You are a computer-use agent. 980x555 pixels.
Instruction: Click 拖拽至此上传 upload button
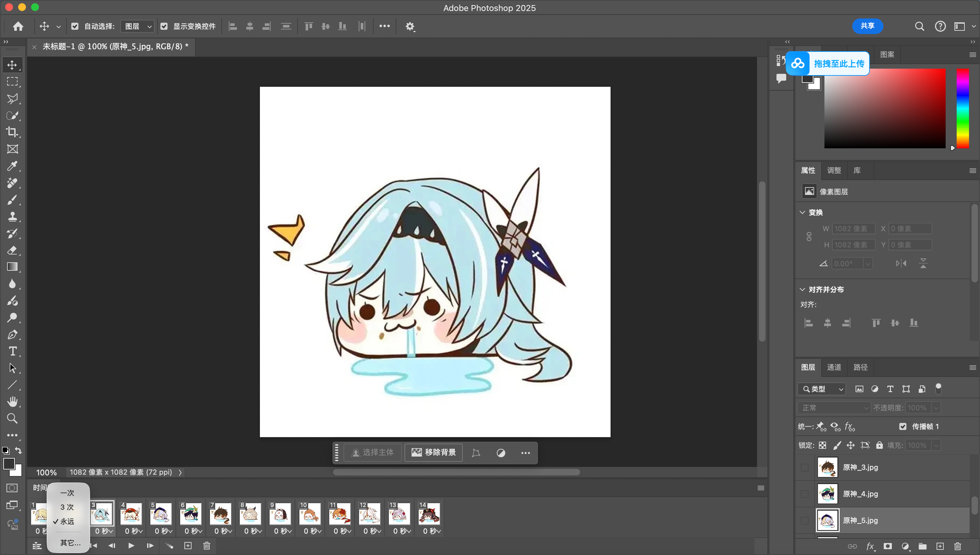828,64
